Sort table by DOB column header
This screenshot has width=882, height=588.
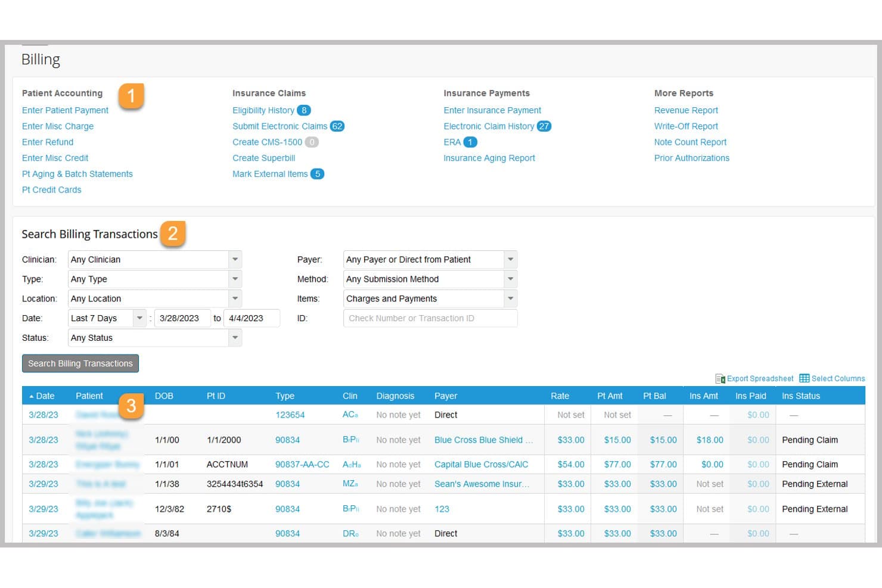pyautogui.click(x=164, y=396)
